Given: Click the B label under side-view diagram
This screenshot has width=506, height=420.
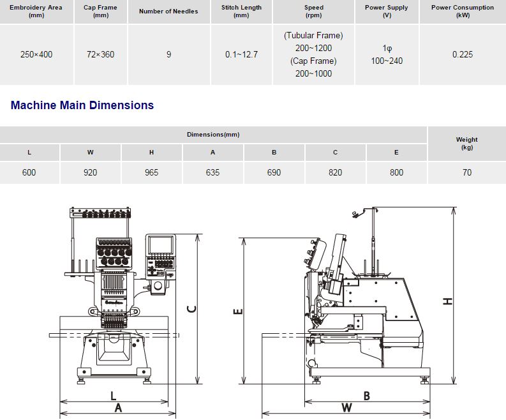Looking at the screenshot, I should [367, 396].
